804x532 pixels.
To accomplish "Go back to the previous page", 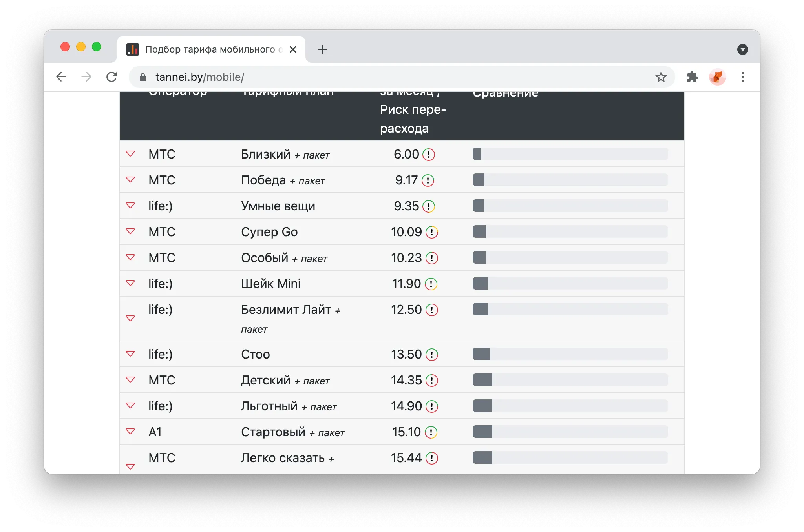I will [x=61, y=77].
